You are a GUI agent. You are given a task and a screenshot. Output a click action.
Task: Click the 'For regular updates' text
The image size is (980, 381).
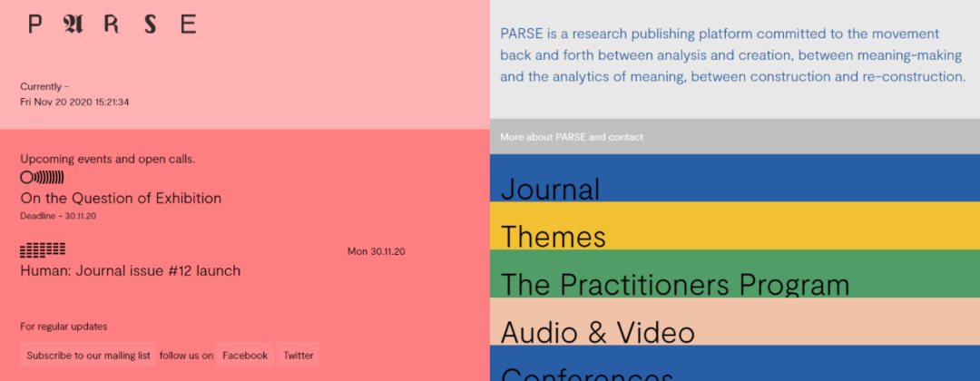click(64, 326)
